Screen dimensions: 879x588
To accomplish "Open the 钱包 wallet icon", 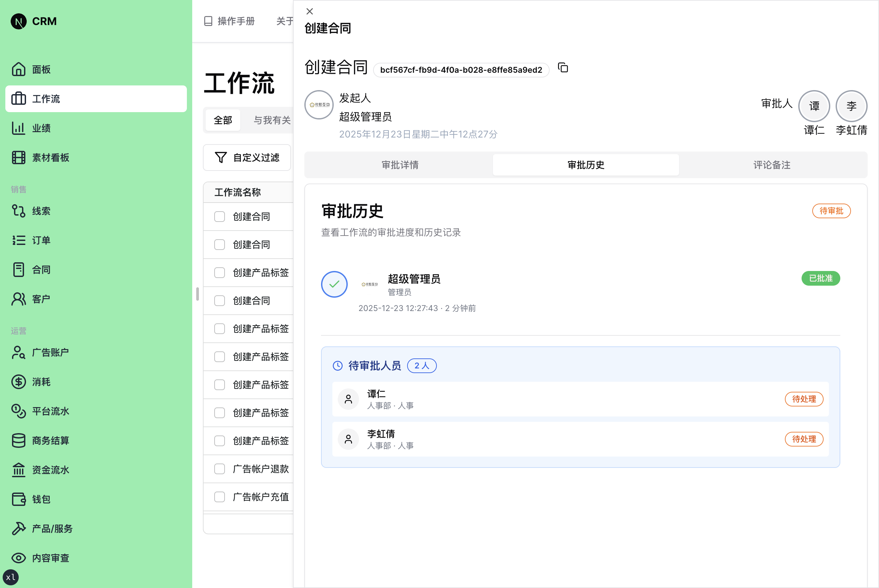I will 18,499.
